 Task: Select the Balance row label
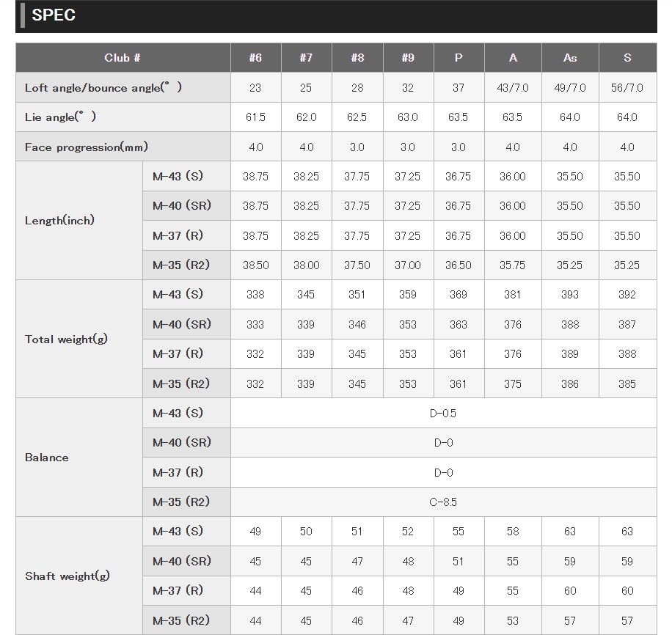pos(47,458)
